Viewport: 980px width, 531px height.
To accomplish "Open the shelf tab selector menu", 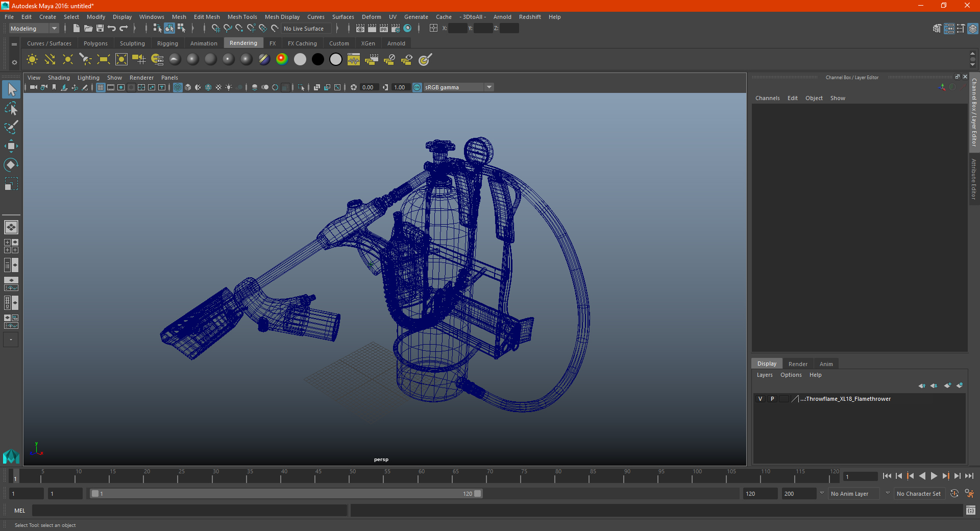I will pos(14,44).
